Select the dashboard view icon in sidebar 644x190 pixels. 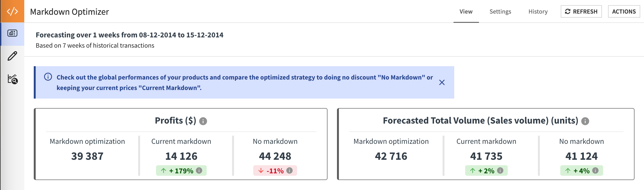tap(13, 33)
